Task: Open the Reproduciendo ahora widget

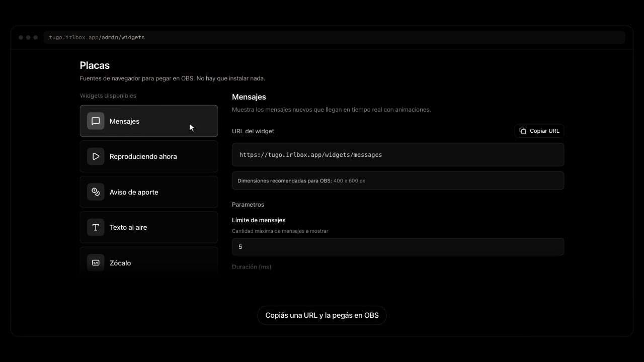Action: [149, 156]
